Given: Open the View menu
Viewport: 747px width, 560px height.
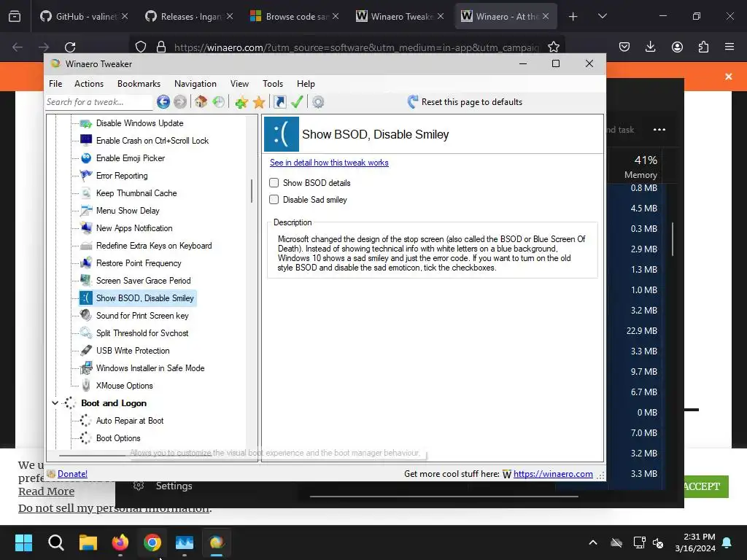Looking at the screenshot, I should 239,84.
